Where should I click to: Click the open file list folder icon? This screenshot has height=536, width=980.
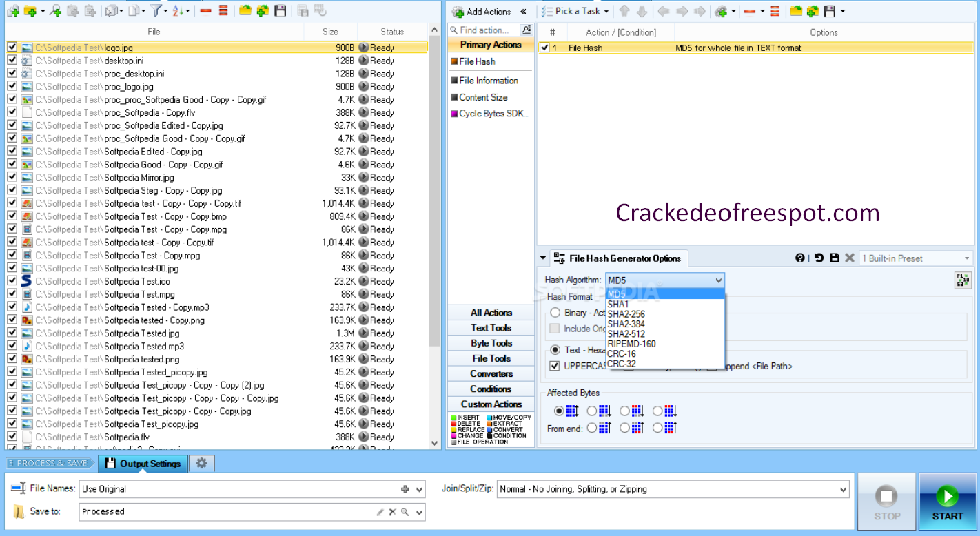[x=245, y=10]
